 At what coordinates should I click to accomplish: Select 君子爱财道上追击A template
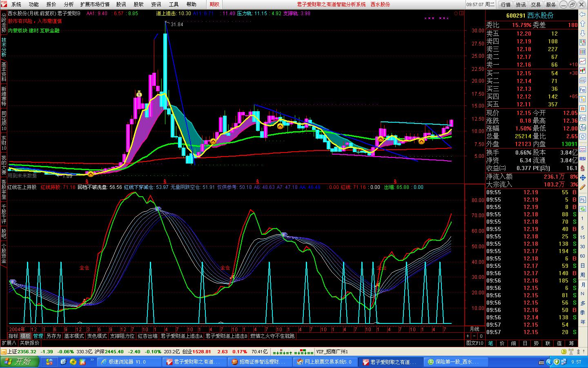(x=181, y=336)
